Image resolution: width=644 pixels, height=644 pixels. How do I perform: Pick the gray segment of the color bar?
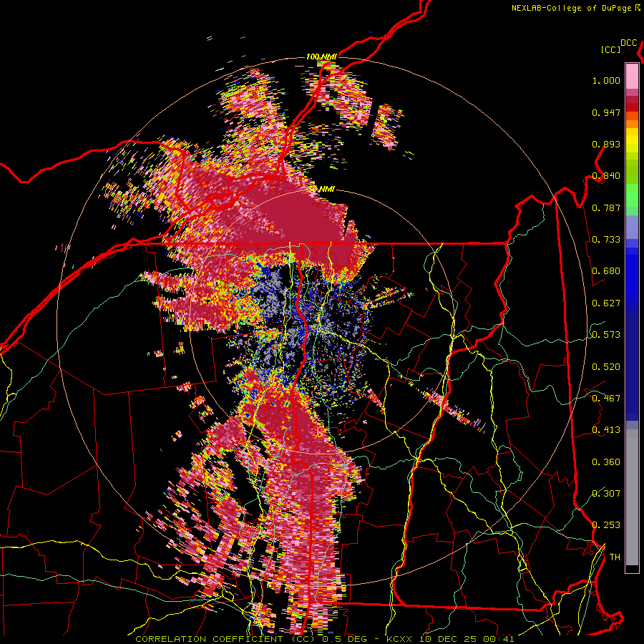coord(632,497)
